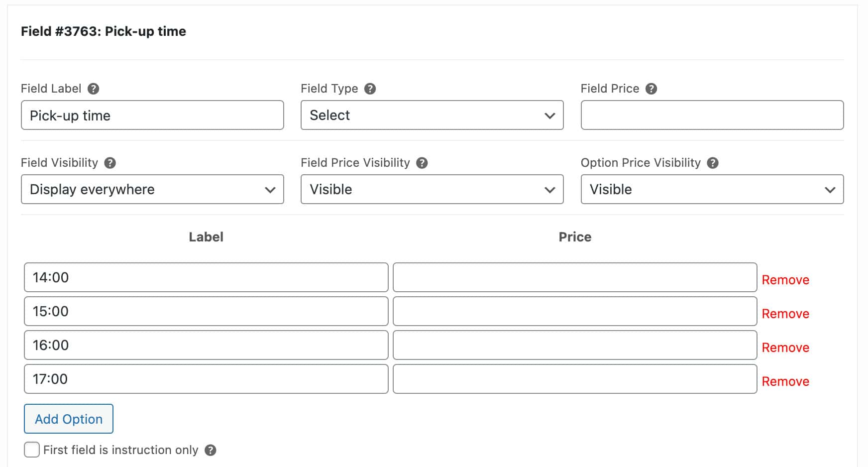Focus the empty Field Price input
868x467 pixels.
(x=712, y=115)
